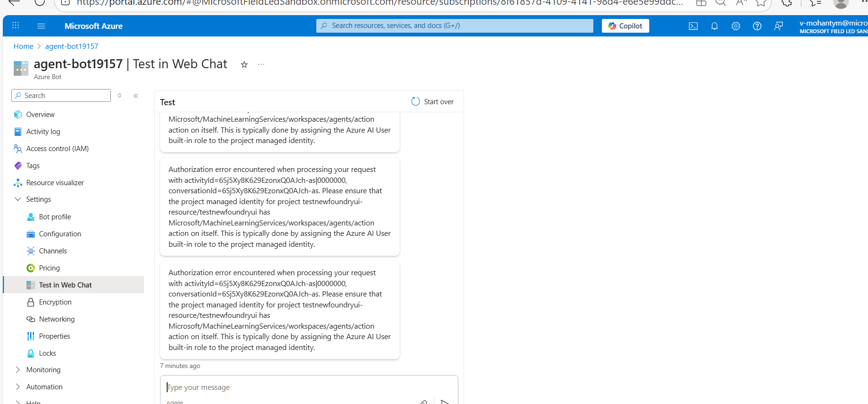Open the feedback icon in header

pyautogui.click(x=779, y=26)
